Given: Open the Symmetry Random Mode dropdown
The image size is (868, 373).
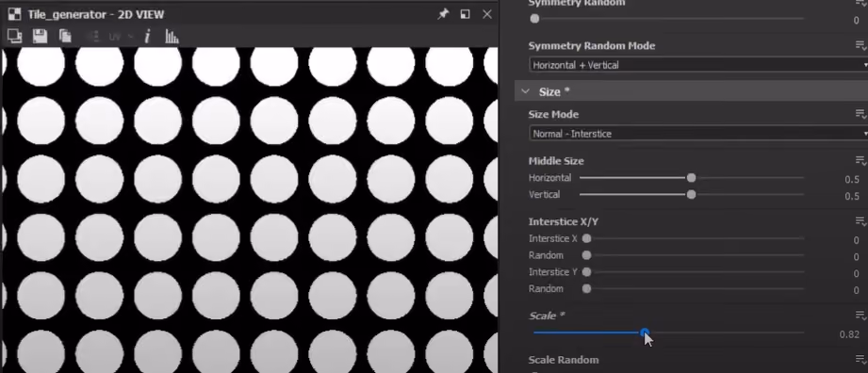Looking at the screenshot, I should [698, 65].
